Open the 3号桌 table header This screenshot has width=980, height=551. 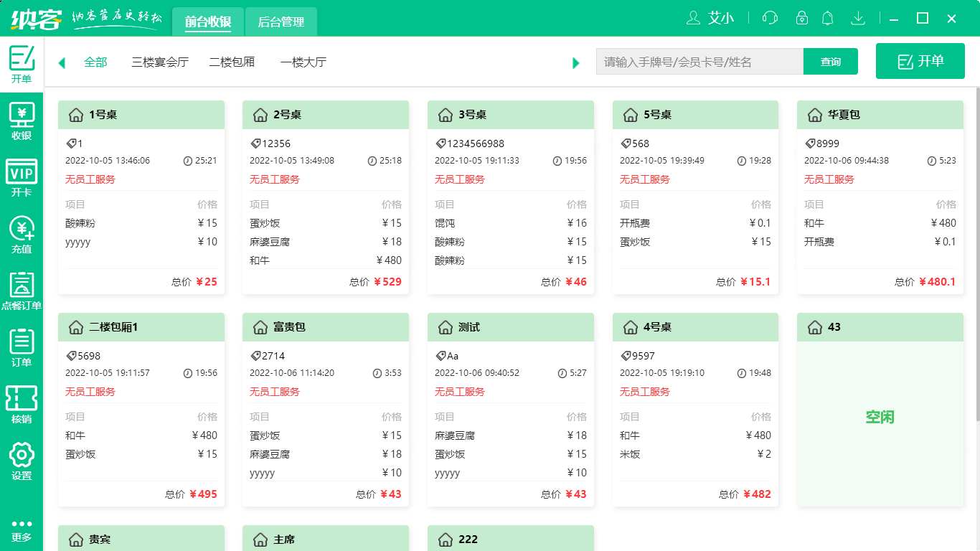tap(511, 115)
